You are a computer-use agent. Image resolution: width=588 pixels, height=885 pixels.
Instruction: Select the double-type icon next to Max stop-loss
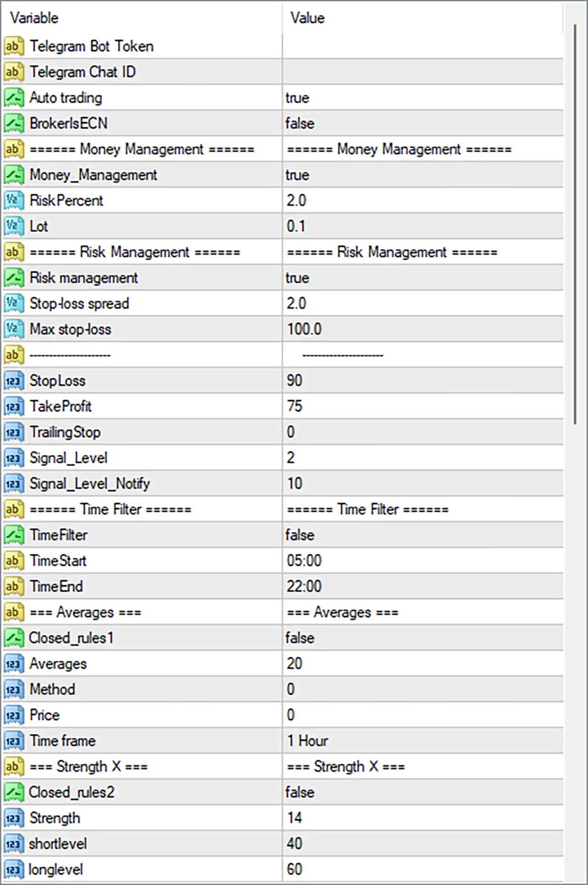click(x=14, y=329)
